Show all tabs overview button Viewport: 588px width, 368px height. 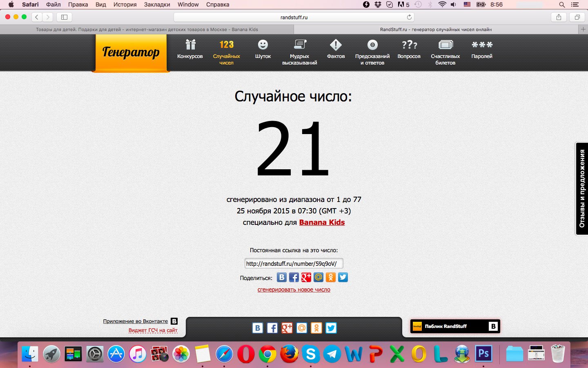click(577, 17)
